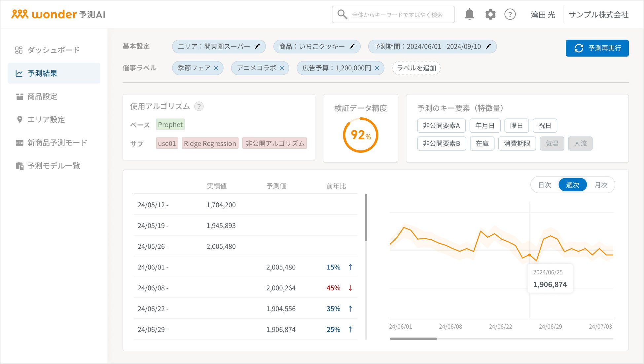
Task: Edit the エリア setting pencil icon
Action: pyautogui.click(x=258, y=47)
